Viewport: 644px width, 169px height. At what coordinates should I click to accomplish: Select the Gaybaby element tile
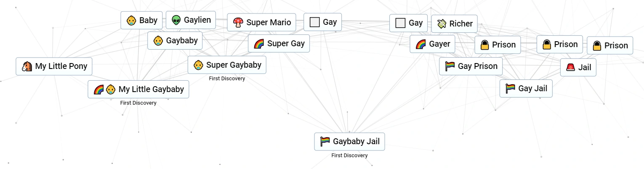[175, 41]
